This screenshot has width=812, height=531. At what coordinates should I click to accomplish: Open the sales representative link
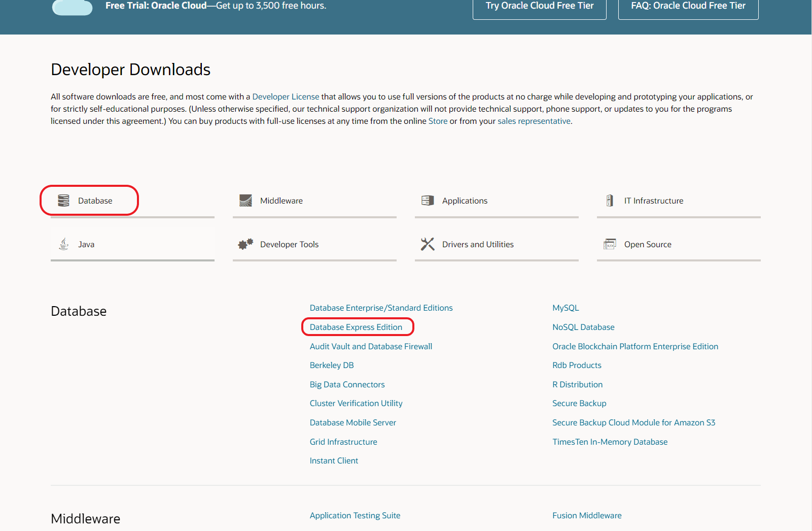click(534, 121)
